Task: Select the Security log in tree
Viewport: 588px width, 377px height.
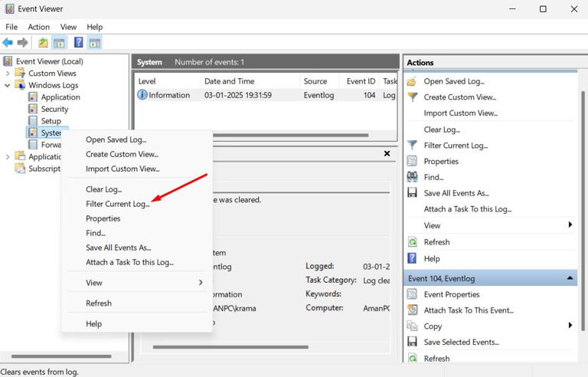Action: tap(54, 109)
